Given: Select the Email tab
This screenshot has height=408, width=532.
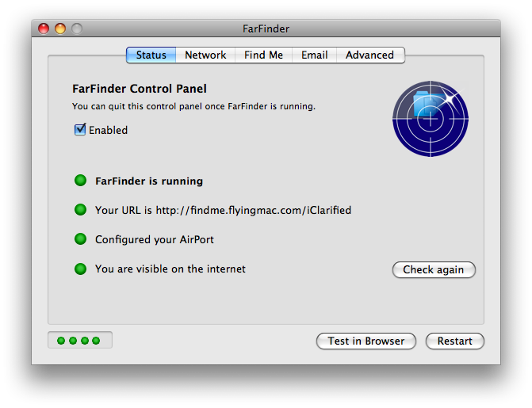Looking at the screenshot, I should (315, 55).
